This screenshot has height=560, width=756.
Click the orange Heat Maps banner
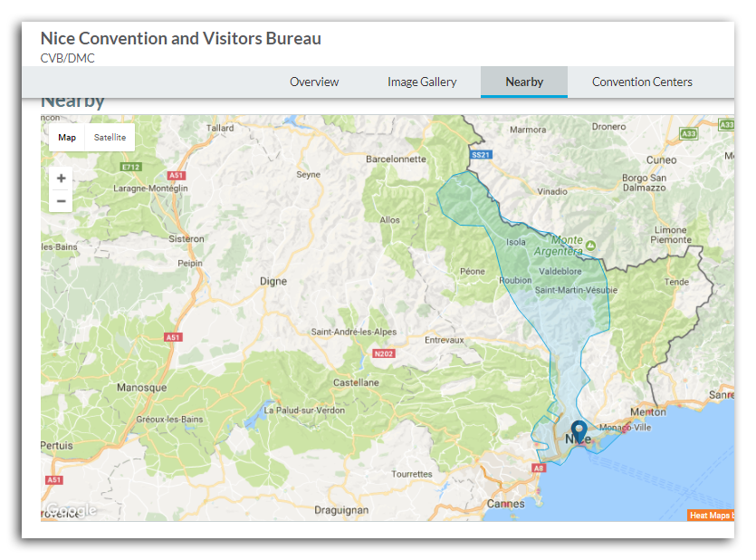tap(712, 514)
